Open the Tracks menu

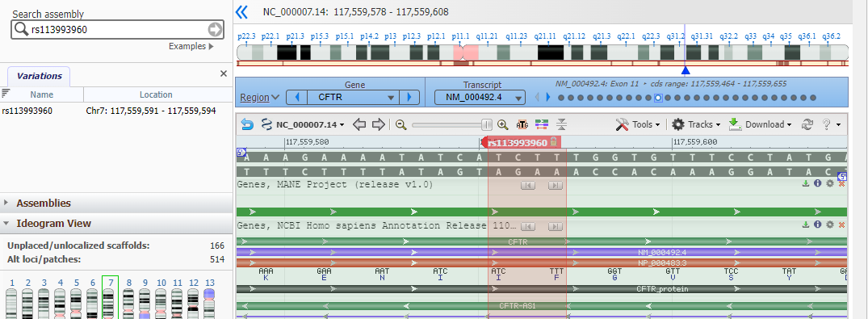(696, 124)
